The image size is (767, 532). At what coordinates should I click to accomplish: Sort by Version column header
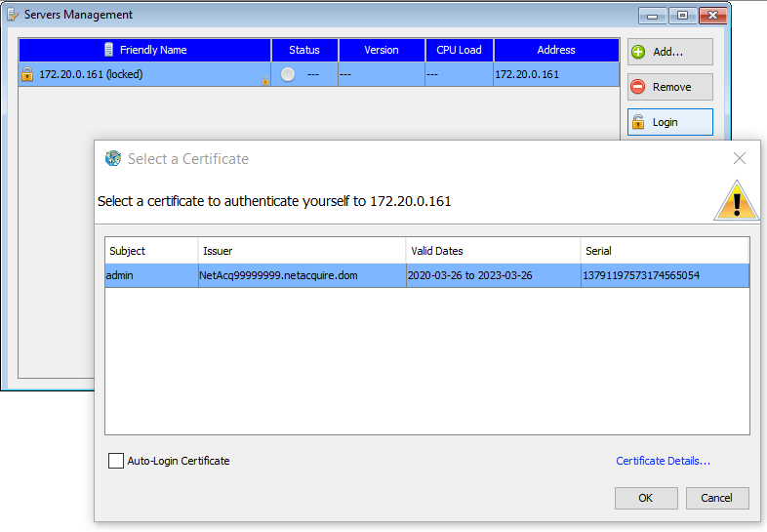[x=382, y=50]
